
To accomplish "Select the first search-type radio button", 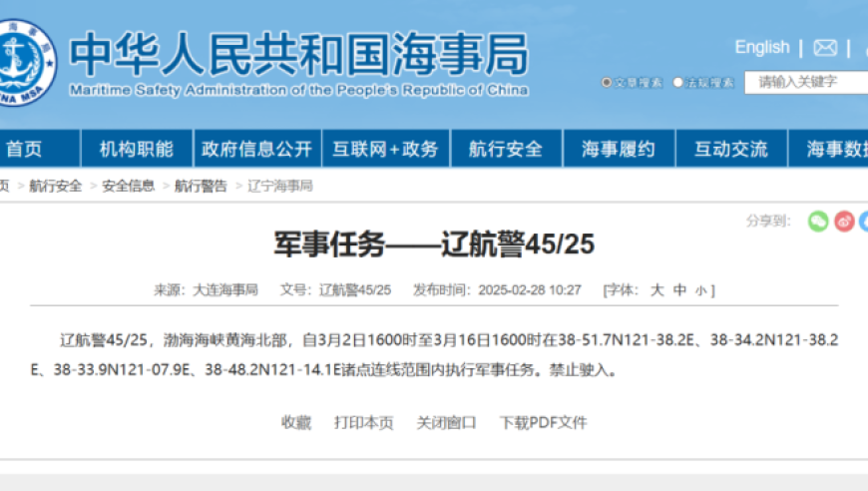I will click(607, 83).
